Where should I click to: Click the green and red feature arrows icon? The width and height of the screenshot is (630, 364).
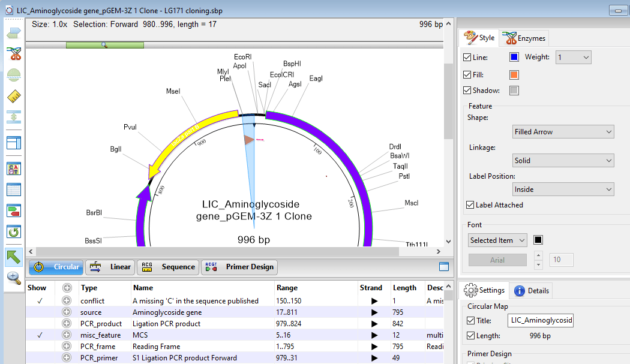click(14, 210)
